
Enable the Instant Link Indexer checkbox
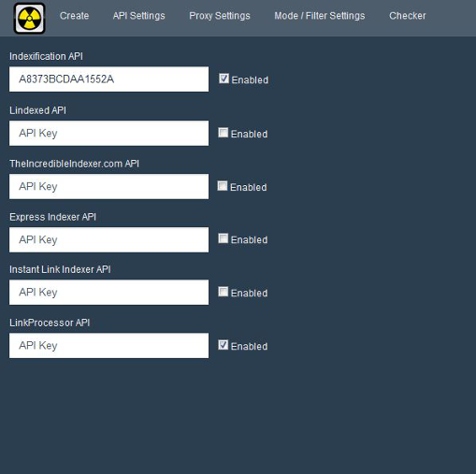click(x=224, y=292)
